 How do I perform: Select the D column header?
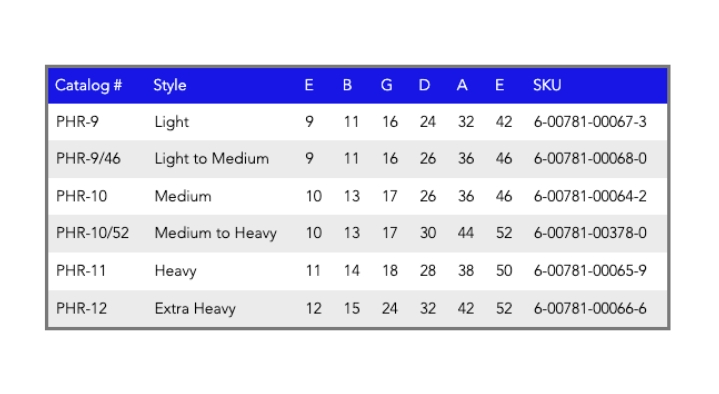coord(424,85)
